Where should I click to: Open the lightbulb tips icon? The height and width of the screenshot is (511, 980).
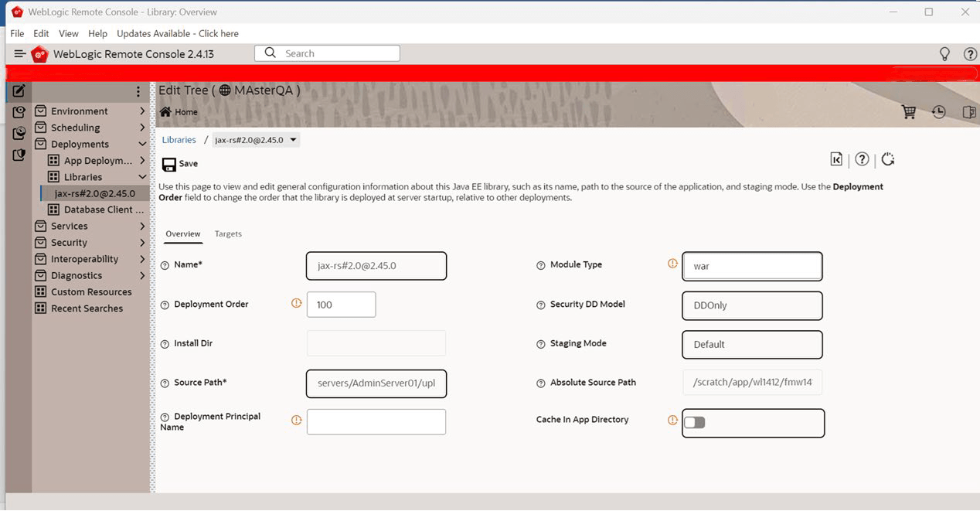point(944,54)
